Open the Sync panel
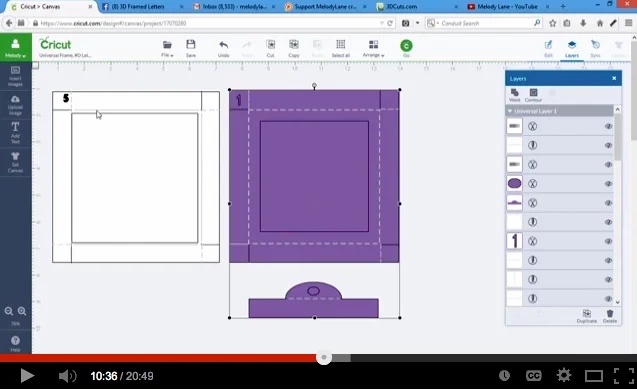 tap(595, 48)
